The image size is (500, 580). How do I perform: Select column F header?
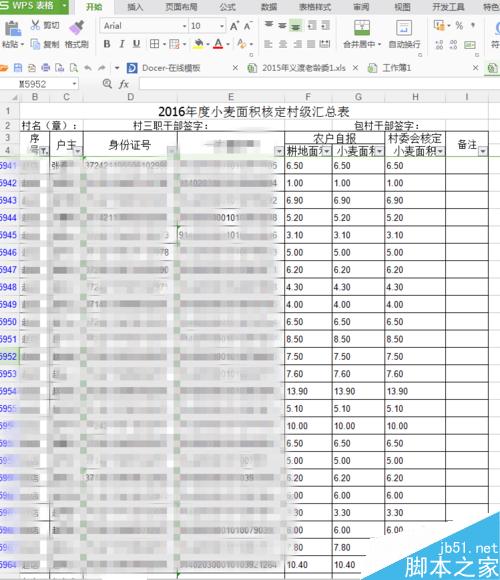click(308, 97)
